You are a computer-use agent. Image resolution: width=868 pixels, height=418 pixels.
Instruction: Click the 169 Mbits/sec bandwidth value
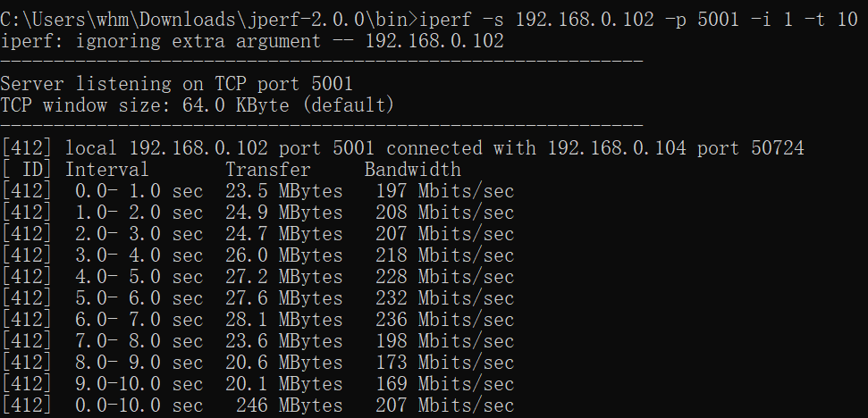pyautogui.click(x=445, y=384)
